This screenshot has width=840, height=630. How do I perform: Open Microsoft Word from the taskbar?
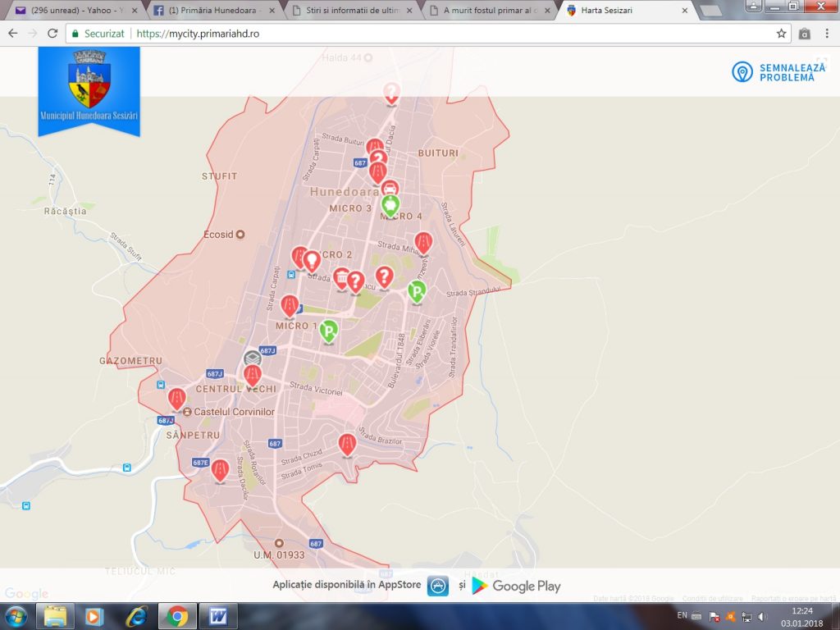(x=218, y=615)
